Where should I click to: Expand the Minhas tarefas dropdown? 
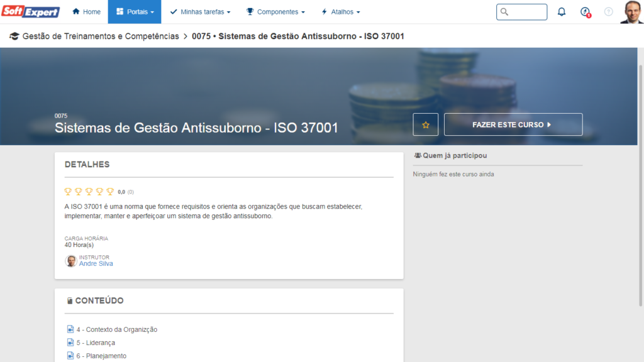pyautogui.click(x=200, y=12)
